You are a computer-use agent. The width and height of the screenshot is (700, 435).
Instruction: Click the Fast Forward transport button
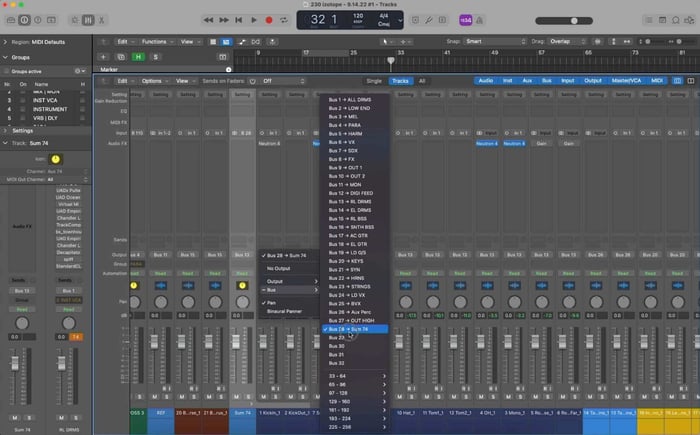pyautogui.click(x=224, y=20)
